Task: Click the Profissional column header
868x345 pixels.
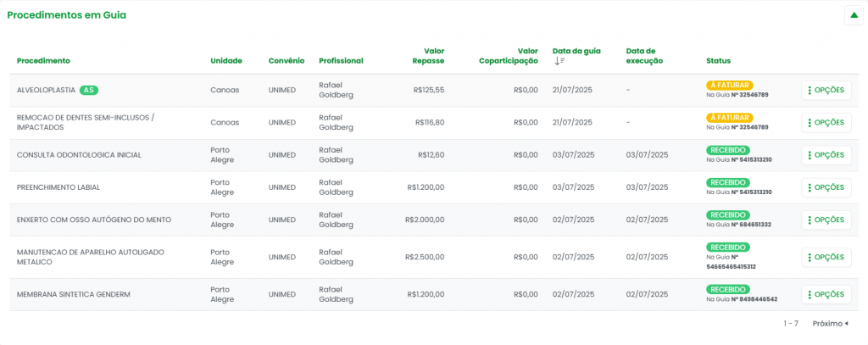Action: (x=341, y=61)
